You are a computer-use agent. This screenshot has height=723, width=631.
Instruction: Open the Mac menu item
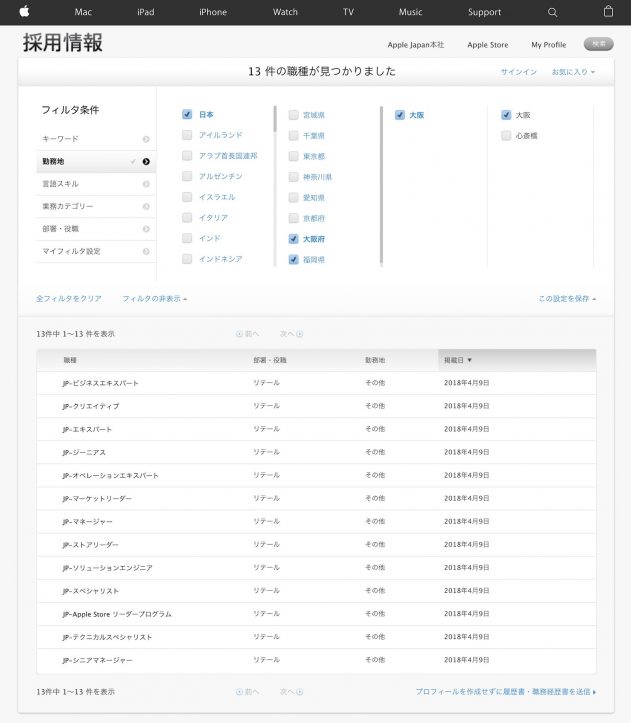click(x=83, y=12)
